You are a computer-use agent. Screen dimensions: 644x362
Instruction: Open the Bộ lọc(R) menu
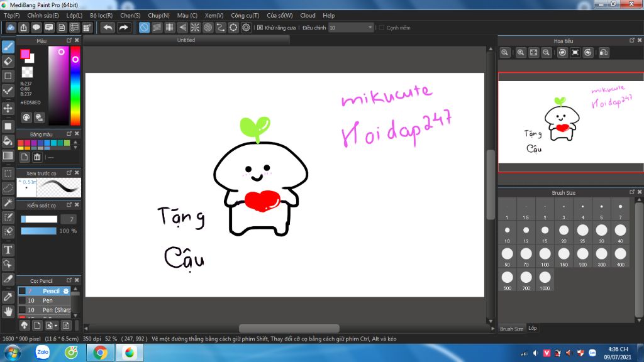click(101, 15)
